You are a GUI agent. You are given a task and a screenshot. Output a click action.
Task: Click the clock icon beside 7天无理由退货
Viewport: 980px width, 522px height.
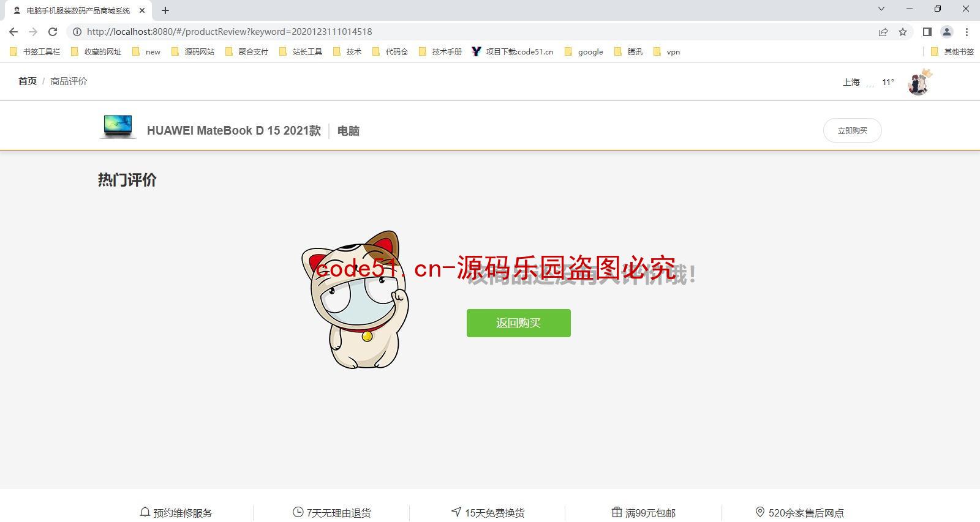coord(298,512)
